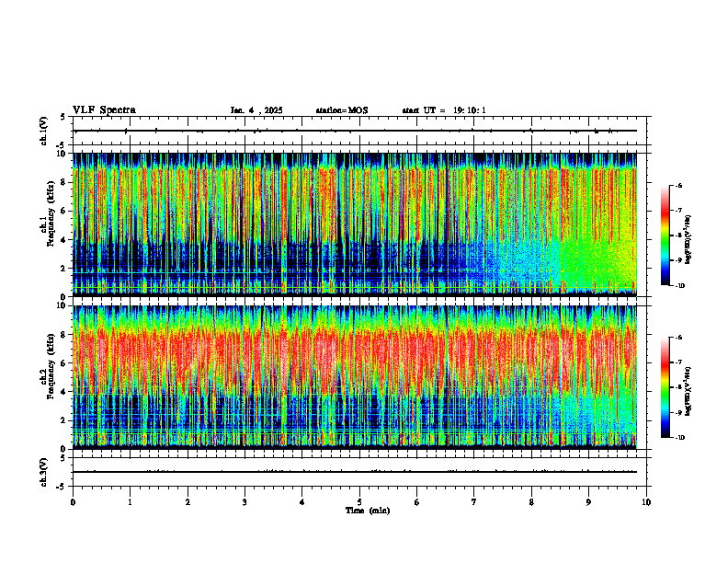This screenshot has width=728, height=563.
Task: Click the "-6" tick on ch.1 colorbar
Action: pyautogui.click(x=678, y=185)
